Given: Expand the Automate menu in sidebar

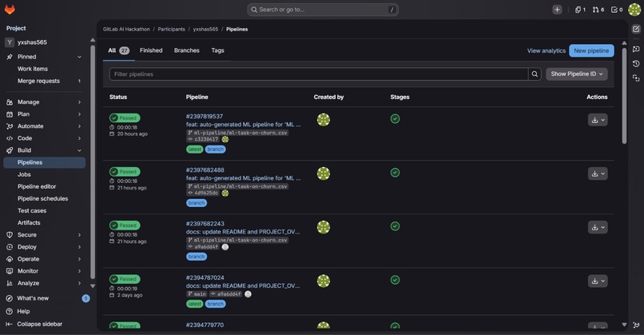Looking at the screenshot, I should point(45,126).
